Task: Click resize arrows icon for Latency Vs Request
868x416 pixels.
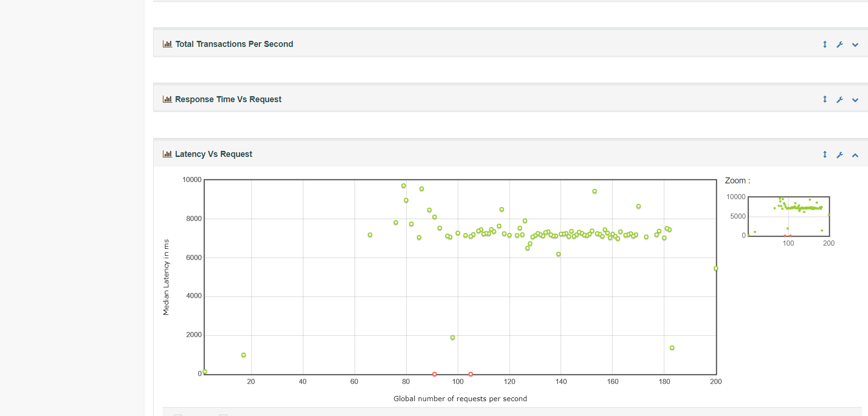Action: [x=825, y=154]
